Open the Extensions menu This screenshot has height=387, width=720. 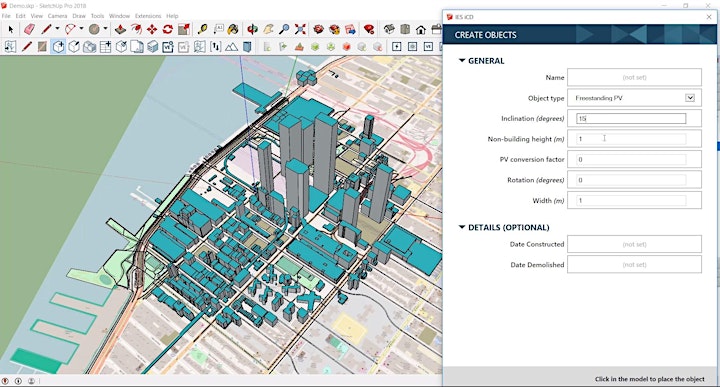pyautogui.click(x=148, y=16)
